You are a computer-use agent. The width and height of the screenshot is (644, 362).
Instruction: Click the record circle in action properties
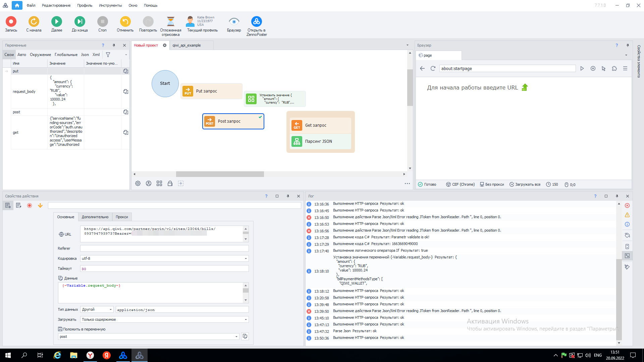point(30,205)
